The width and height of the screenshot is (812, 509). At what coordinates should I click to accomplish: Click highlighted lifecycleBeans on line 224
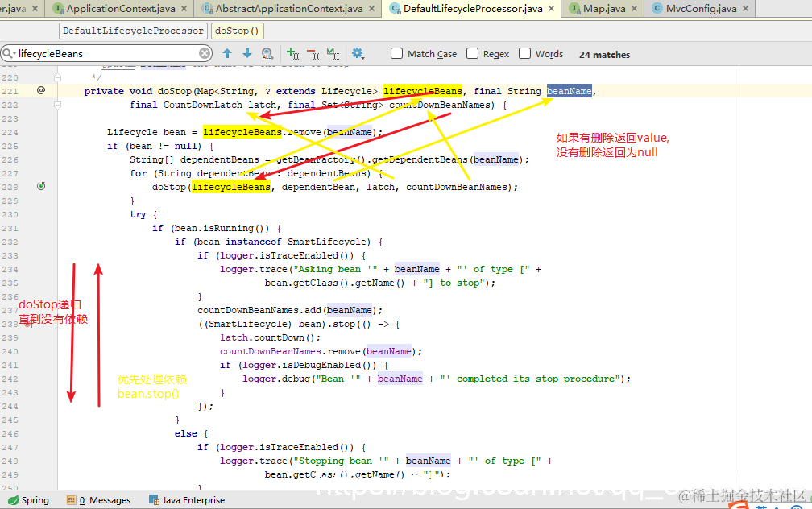242,132
